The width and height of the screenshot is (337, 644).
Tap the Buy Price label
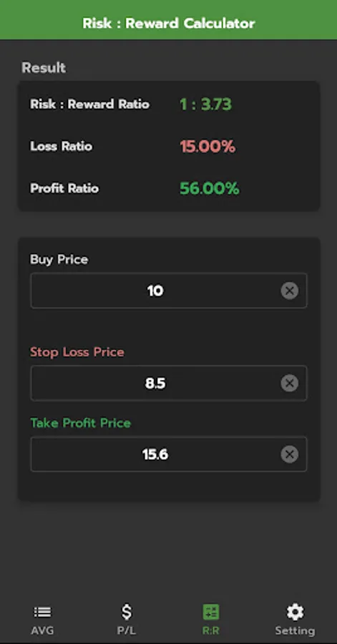coord(59,260)
